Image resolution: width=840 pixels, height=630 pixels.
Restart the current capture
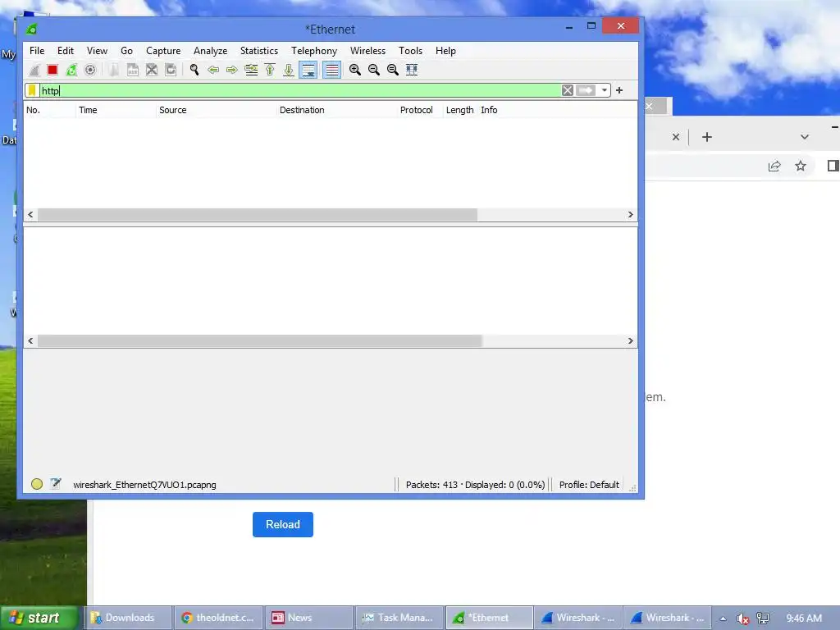[71, 70]
